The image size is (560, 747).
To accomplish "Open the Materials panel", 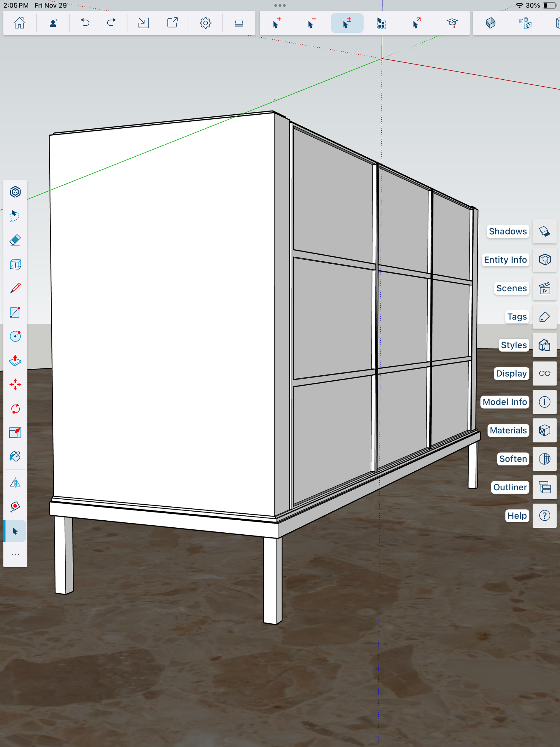I will pos(545,430).
